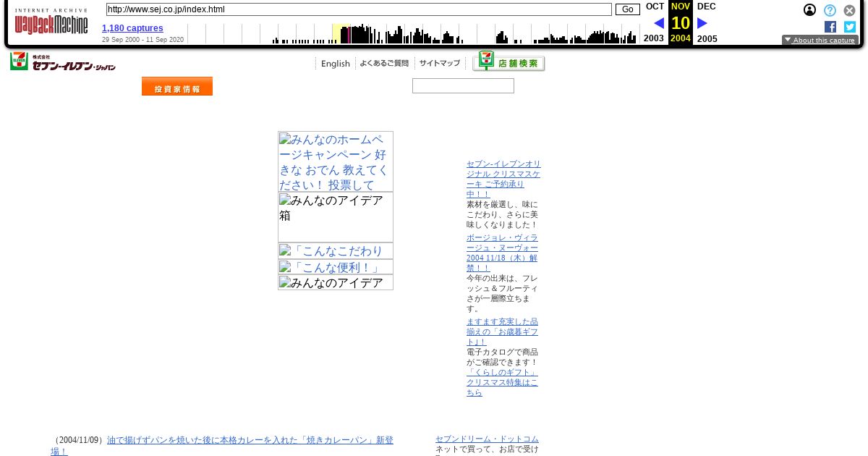Open the English menu item
The image size is (868, 456).
pos(336,64)
